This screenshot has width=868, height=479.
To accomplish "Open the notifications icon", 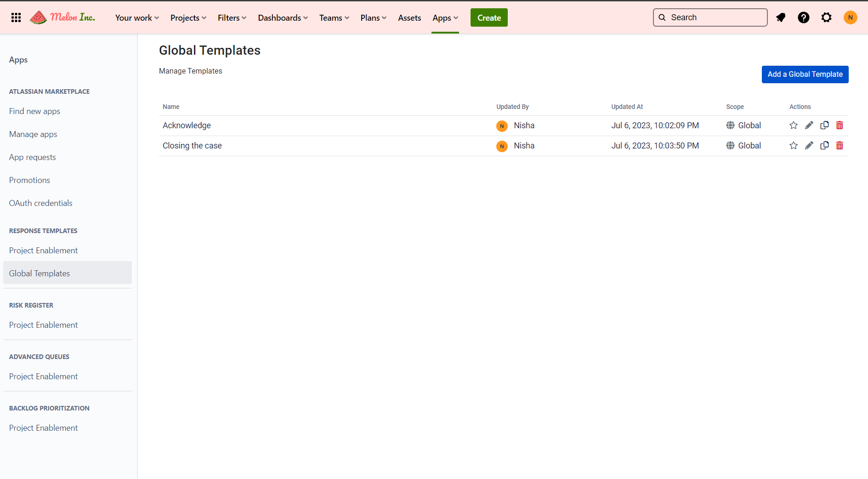I will pos(781,17).
